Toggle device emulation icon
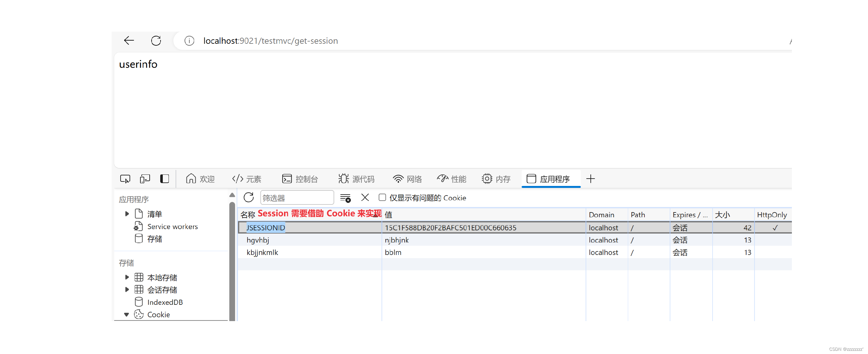Screen dimensions: 868x354 pos(145,179)
